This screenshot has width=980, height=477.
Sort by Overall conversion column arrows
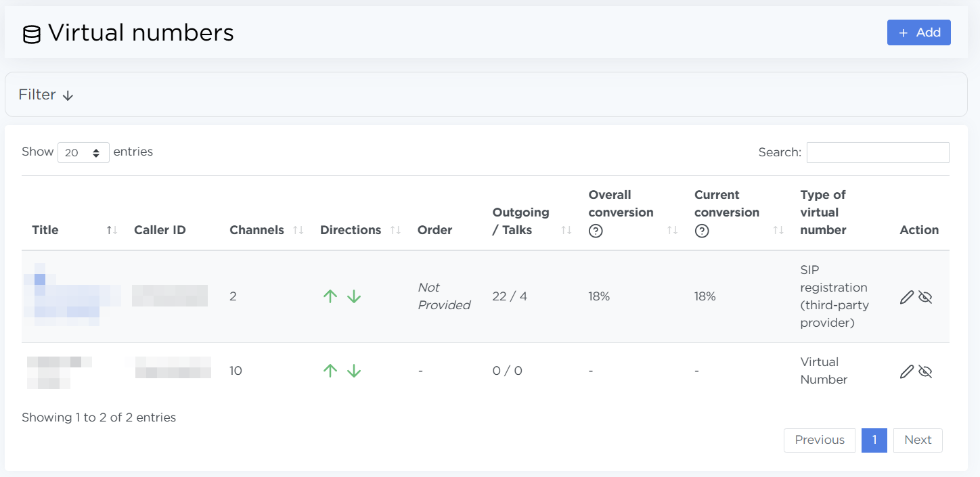672,230
